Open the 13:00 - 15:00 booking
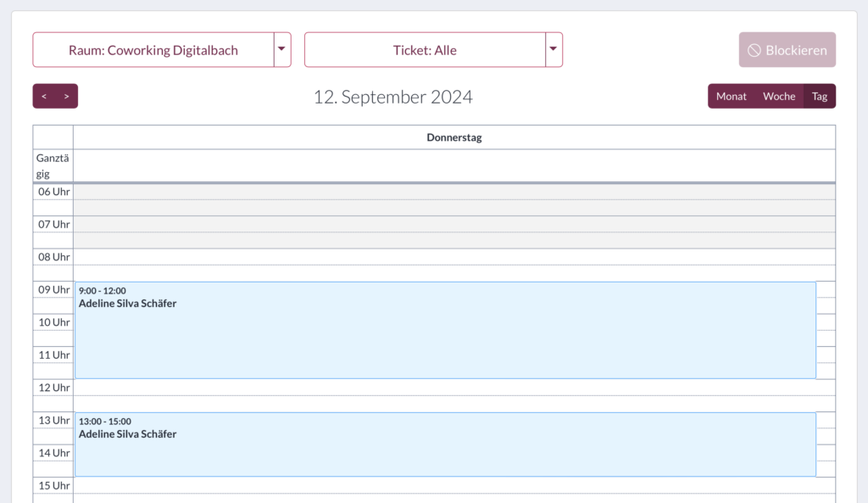This screenshot has width=868, height=503. (x=445, y=444)
